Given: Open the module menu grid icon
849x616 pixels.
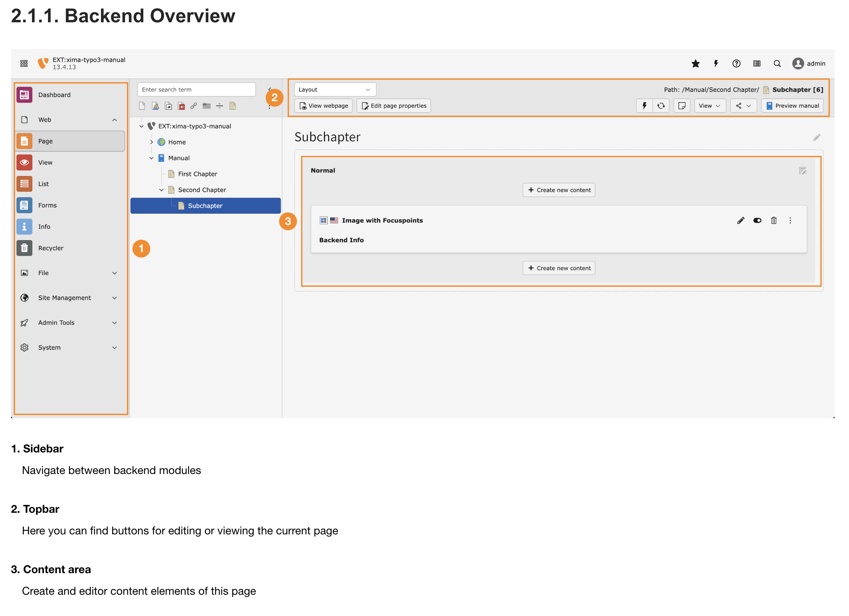Looking at the screenshot, I should click(24, 63).
